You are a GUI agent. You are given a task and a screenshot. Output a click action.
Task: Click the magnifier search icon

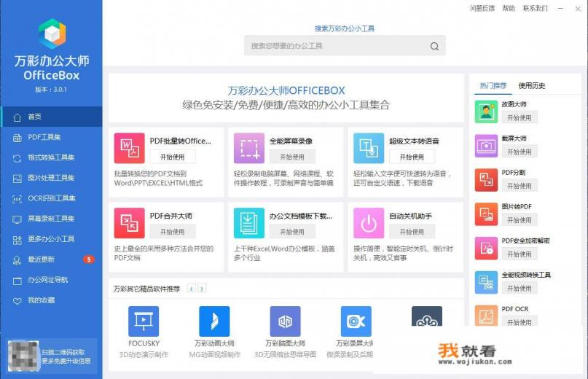point(435,46)
